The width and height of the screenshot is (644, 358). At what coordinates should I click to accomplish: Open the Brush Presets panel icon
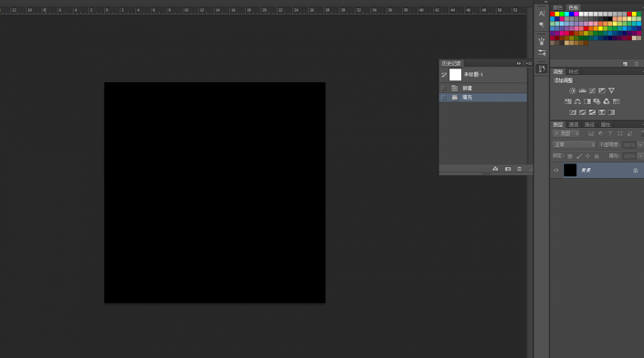point(542,41)
